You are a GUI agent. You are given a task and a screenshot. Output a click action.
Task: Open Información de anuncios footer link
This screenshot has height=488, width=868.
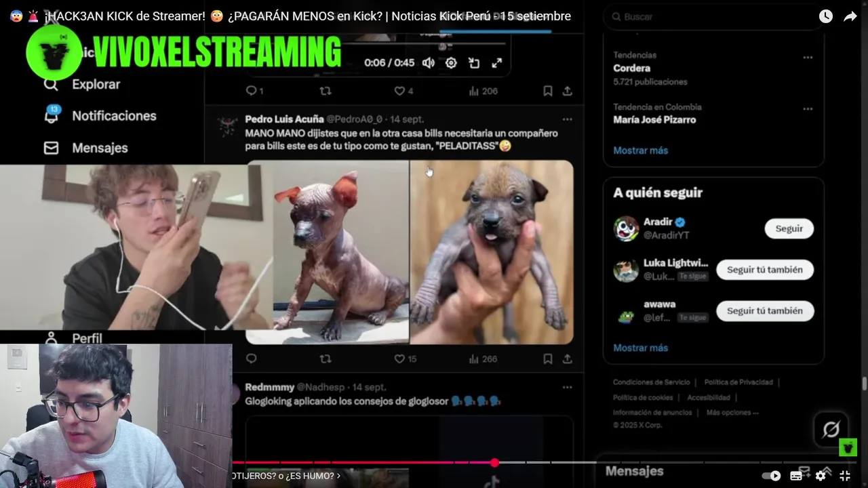pyautogui.click(x=652, y=412)
